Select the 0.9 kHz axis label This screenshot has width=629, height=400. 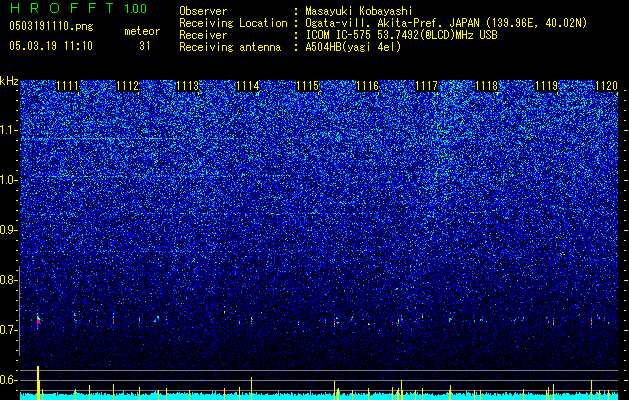click(x=9, y=230)
